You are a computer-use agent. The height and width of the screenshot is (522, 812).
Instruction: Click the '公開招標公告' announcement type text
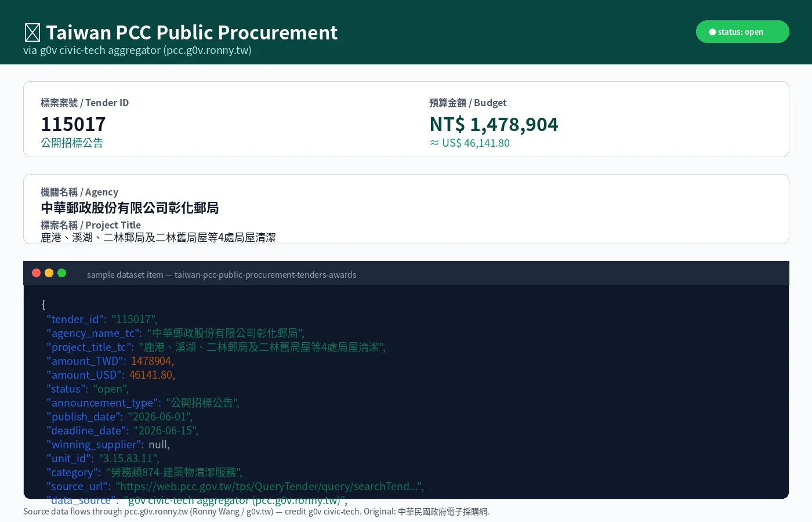(x=72, y=143)
